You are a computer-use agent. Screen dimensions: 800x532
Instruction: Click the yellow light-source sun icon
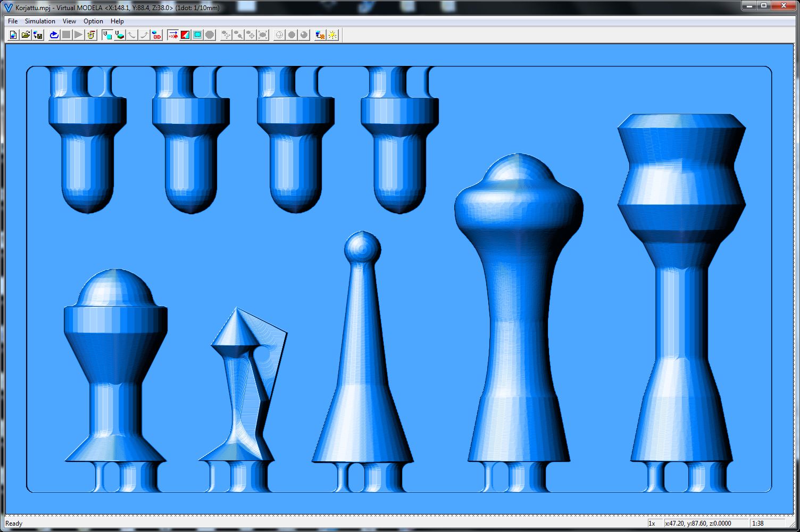click(x=332, y=35)
